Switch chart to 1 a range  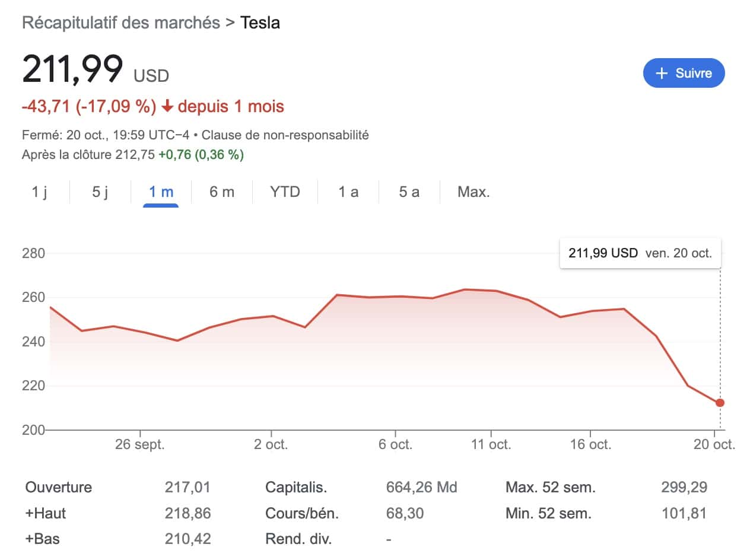348,192
